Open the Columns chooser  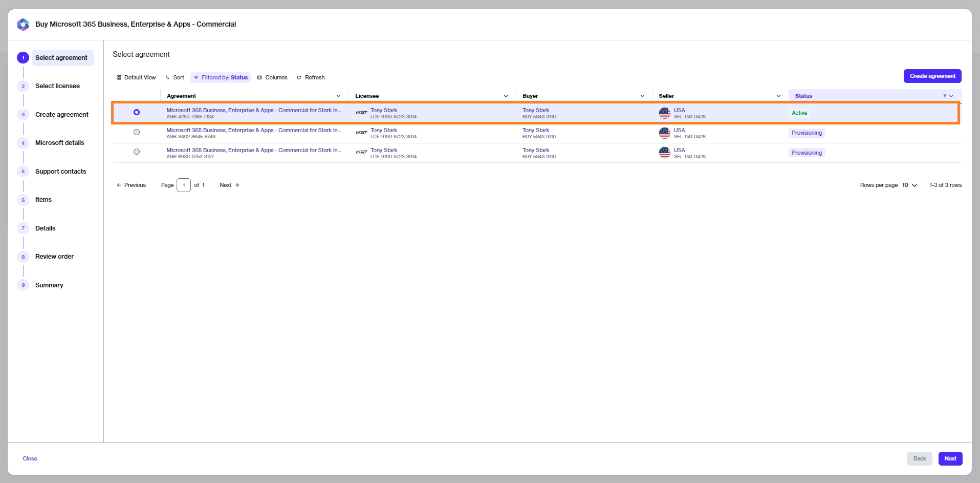pyautogui.click(x=272, y=78)
